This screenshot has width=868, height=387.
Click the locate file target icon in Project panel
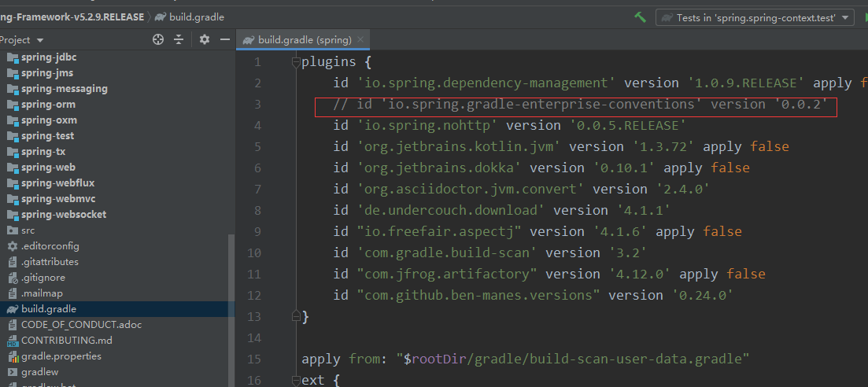click(x=158, y=39)
